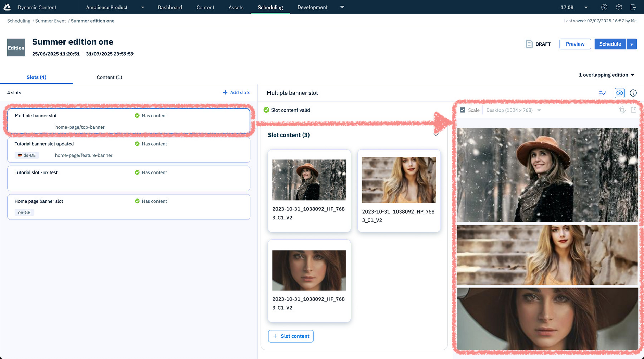Click the Preview button
Screen dimensions: 644x359
point(575,44)
